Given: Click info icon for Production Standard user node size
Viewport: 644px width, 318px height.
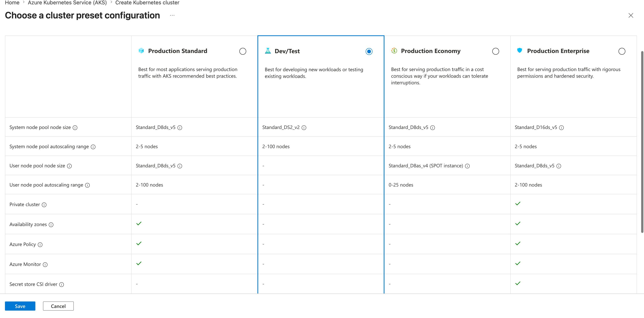Looking at the screenshot, I should coord(180,166).
